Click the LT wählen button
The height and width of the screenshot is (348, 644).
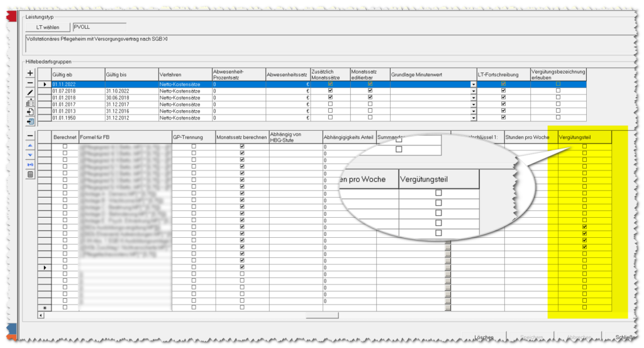(x=48, y=27)
